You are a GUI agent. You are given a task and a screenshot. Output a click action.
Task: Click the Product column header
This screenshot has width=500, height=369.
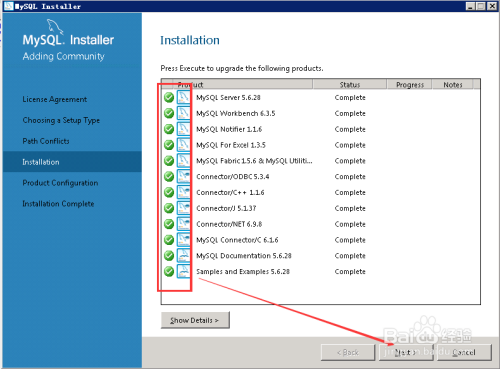pyautogui.click(x=243, y=85)
